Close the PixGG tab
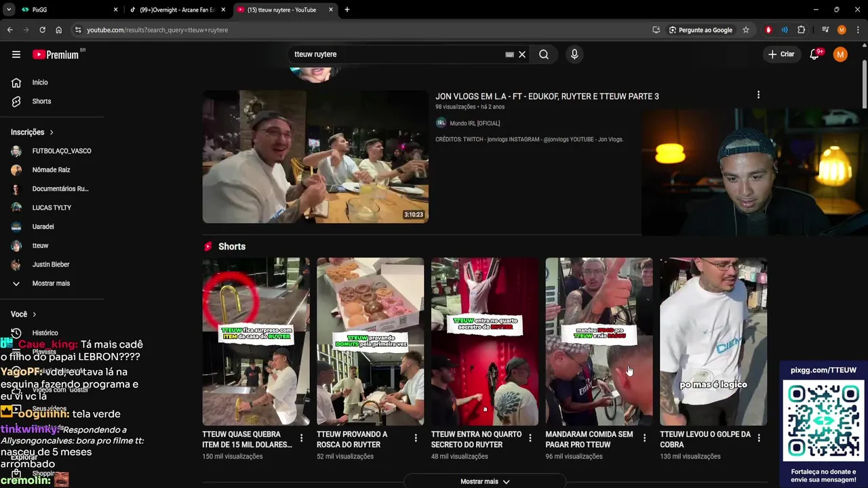This screenshot has width=868, height=488. coord(115,9)
